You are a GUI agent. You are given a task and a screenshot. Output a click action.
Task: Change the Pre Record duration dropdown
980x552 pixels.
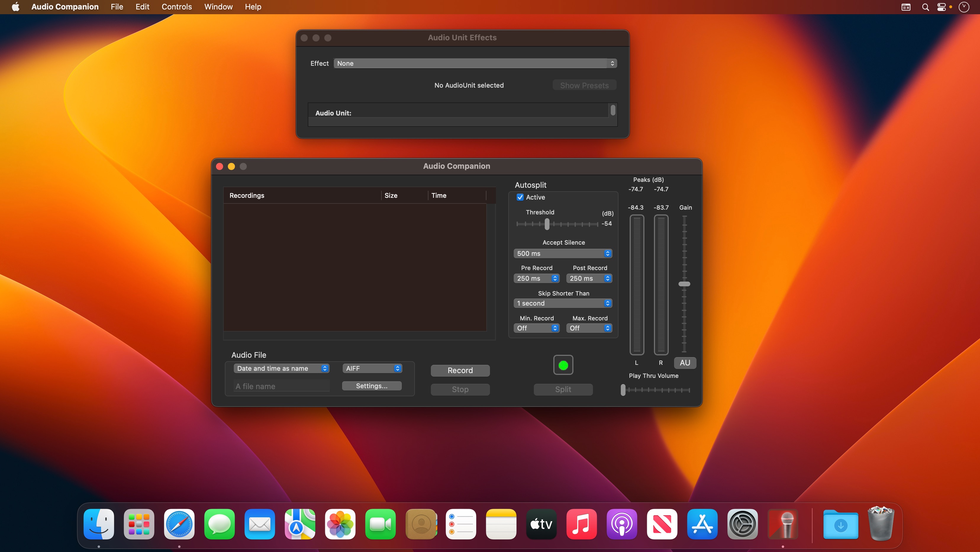pyautogui.click(x=536, y=279)
